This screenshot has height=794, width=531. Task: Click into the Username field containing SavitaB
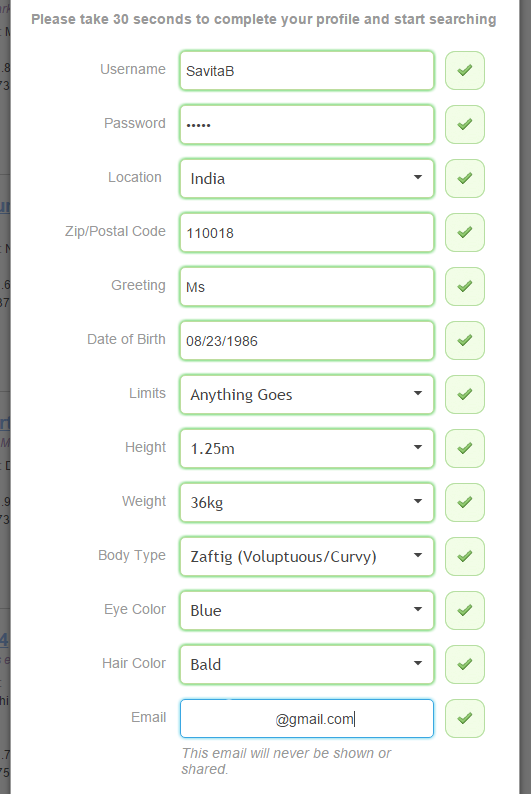pyautogui.click(x=307, y=70)
